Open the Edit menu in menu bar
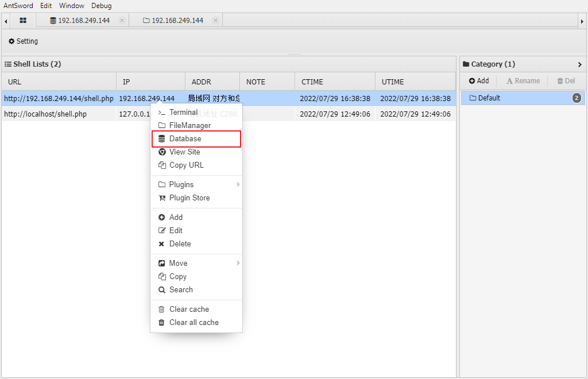 (x=46, y=6)
